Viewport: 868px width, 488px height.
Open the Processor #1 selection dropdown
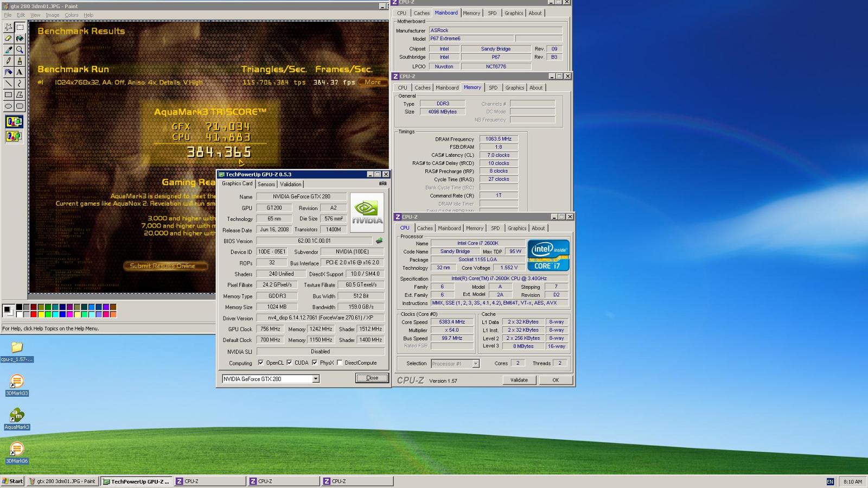[x=476, y=364]
